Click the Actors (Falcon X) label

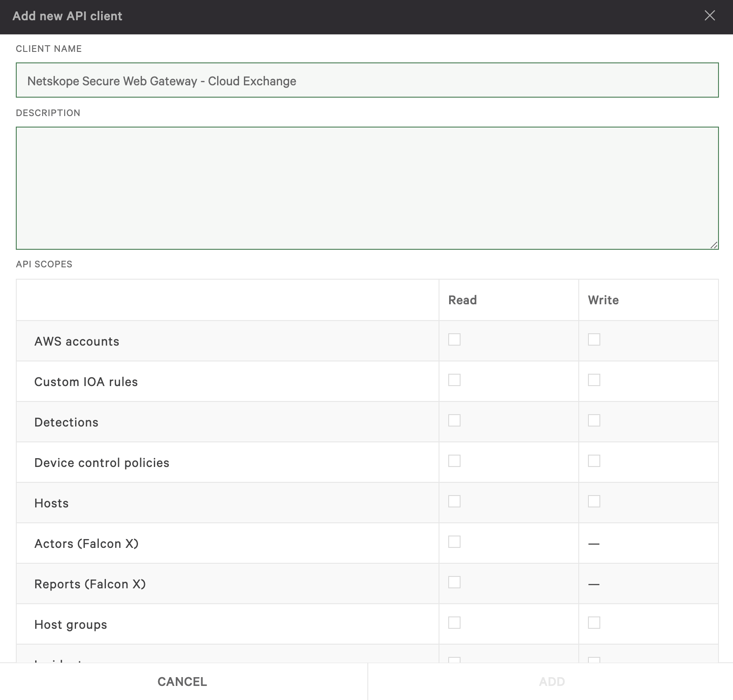87,544
